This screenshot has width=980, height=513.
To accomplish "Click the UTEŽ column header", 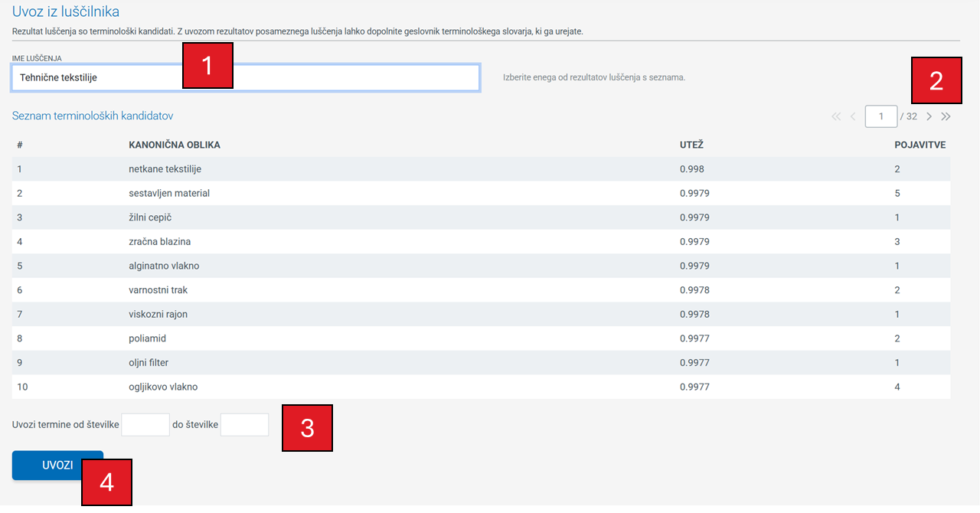I will (x=691, y=145).
